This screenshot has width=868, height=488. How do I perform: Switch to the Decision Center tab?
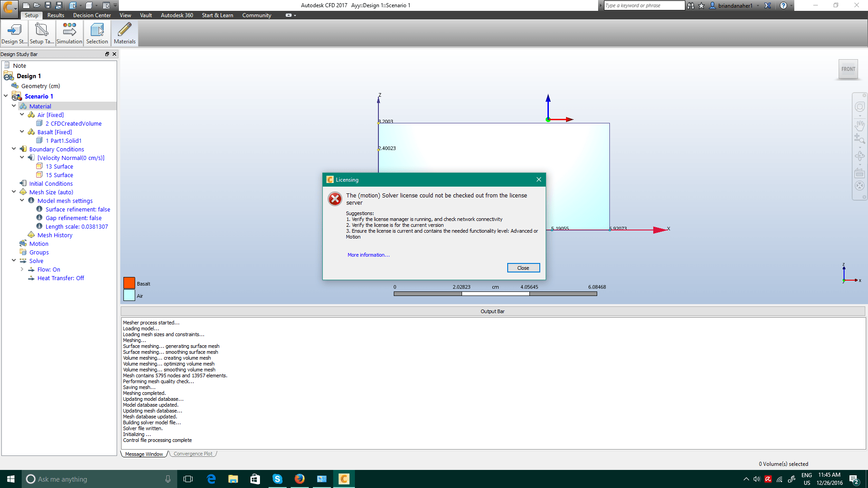92,15
